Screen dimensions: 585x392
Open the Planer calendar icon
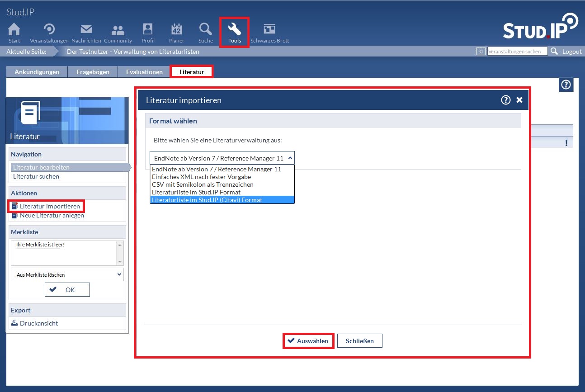[176, 30]
